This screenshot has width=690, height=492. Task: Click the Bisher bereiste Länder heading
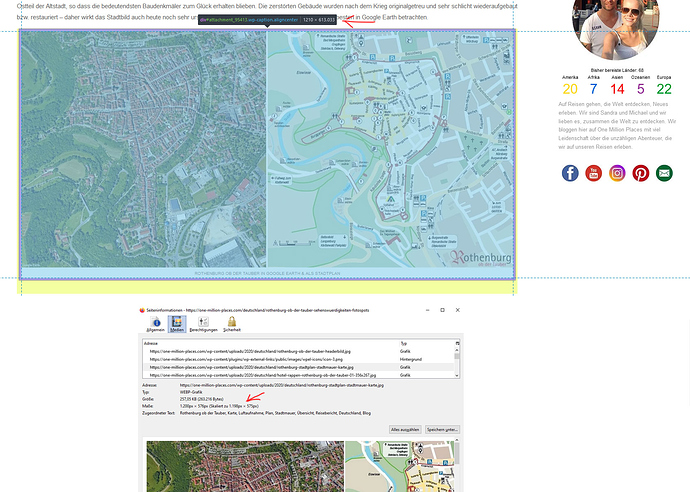(x=617, y=70)
